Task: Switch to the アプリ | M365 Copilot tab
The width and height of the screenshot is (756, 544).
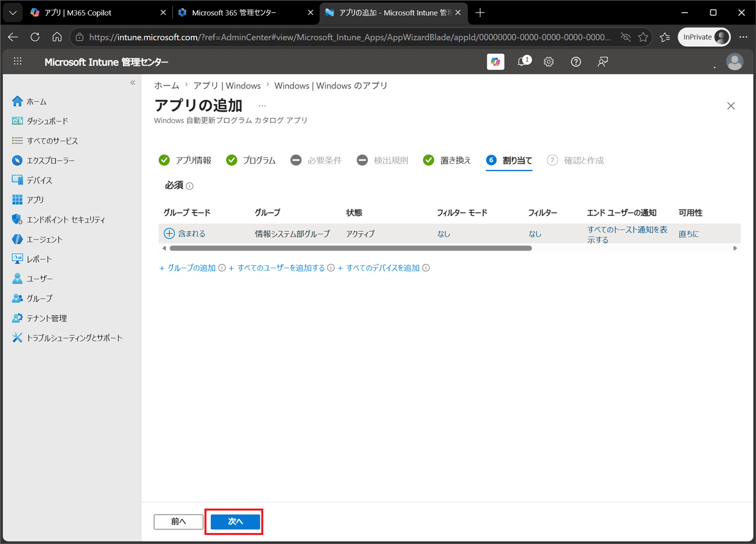Action: coord(97,13)
